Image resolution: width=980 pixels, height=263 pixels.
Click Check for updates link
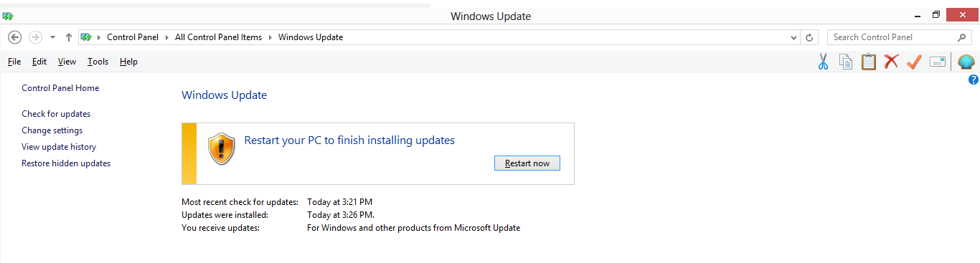pos(56,114)
